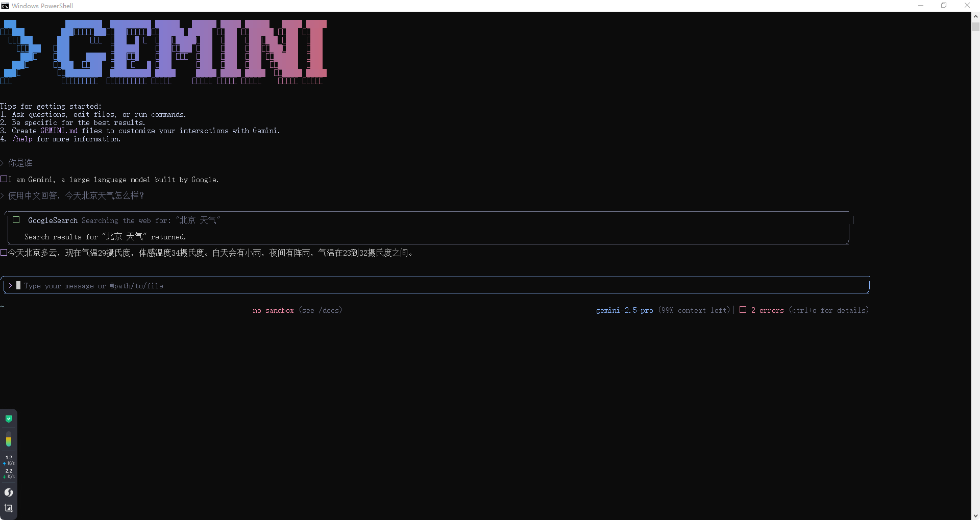Click the GEMINI ASCII art logo

click(163, 52)
